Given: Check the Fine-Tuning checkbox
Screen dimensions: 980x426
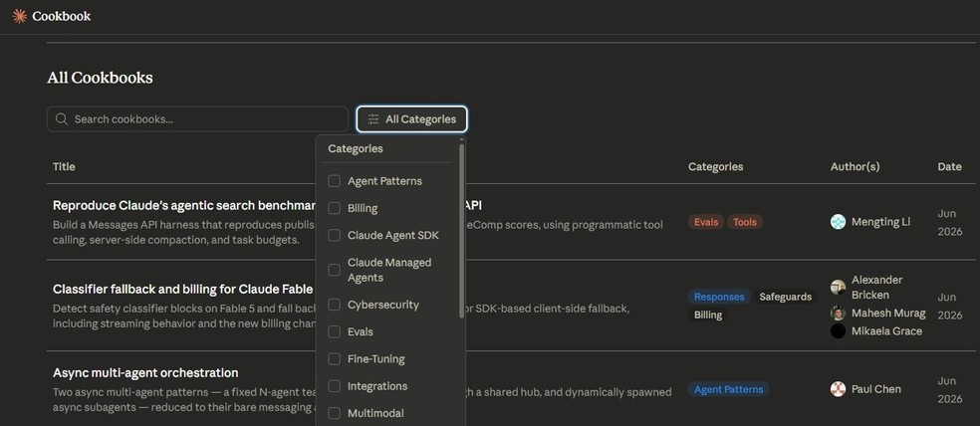Looking at the screenshot, I should 335,358.
